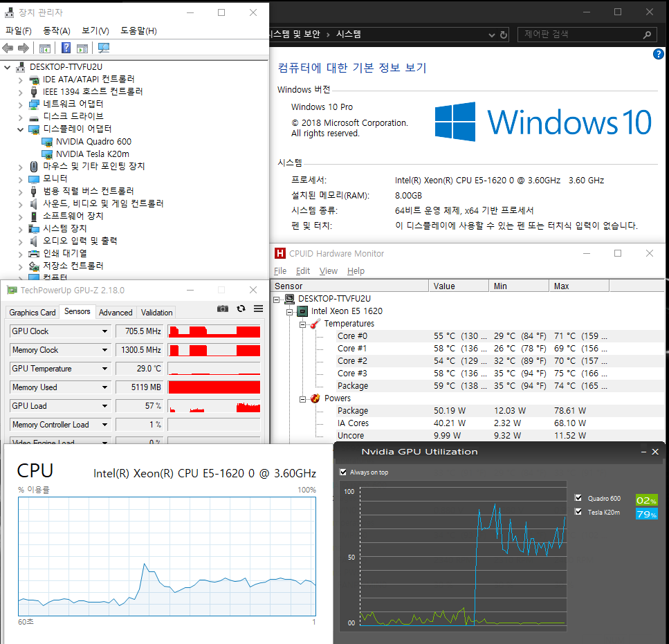Open the 도움말(H) menu in Device Manager
This screenshot has height=644, width=669.
pyautogui.click(x=138, y=30)
